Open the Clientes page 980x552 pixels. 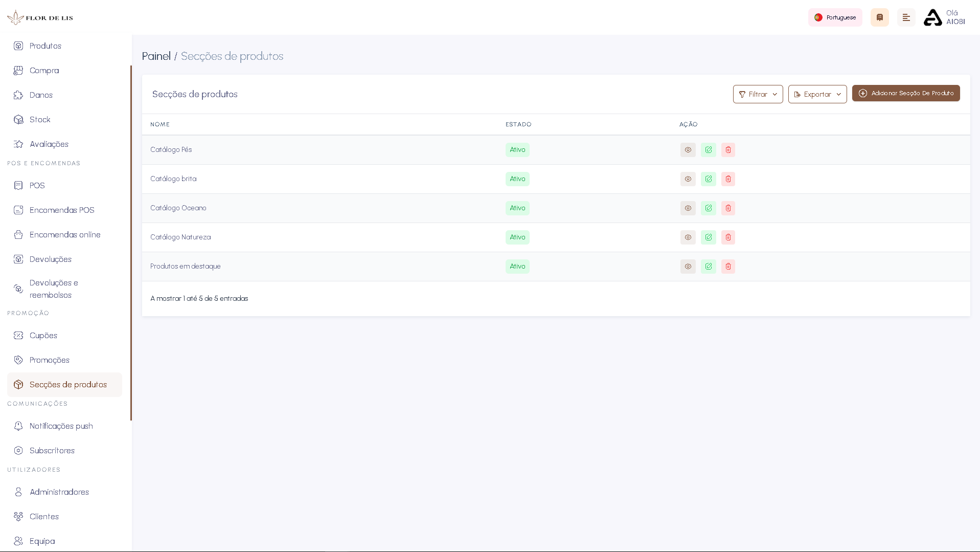[x=43, y=516]
